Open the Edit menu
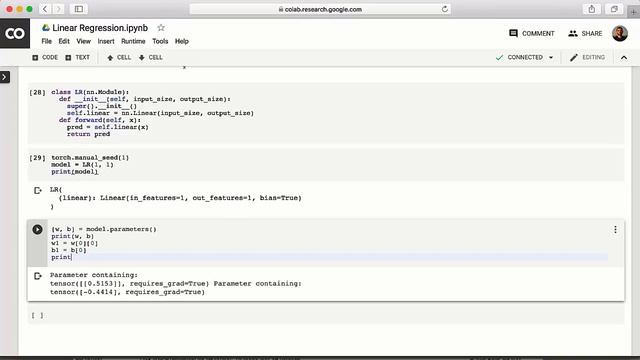This screenshot has width=640, height=360. (x=64, y=41)
